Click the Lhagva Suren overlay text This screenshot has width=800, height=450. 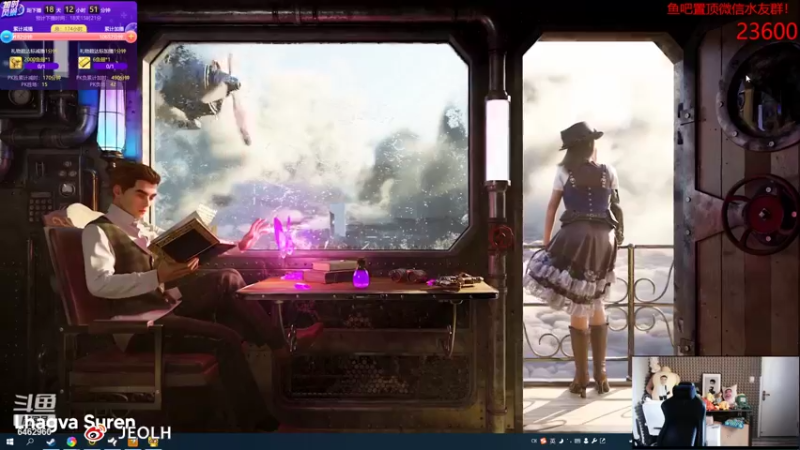(74, 422)
